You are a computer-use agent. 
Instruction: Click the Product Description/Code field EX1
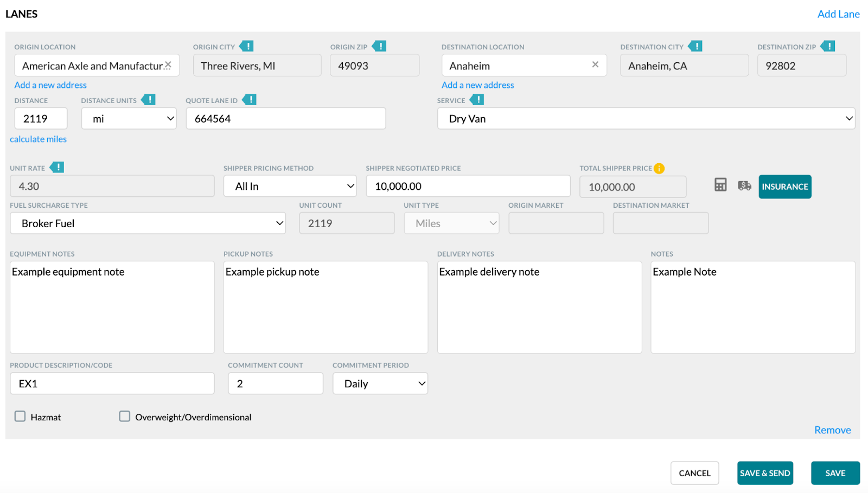point(112,383)
